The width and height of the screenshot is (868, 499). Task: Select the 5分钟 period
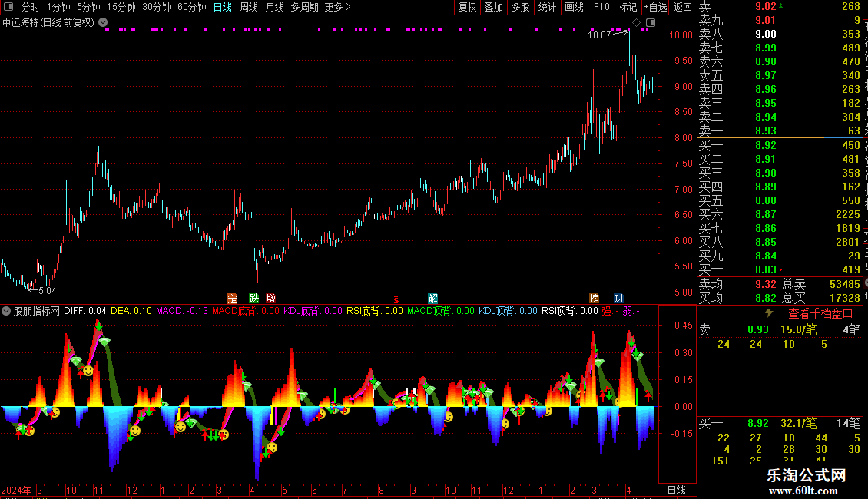(x=88, y=7)
